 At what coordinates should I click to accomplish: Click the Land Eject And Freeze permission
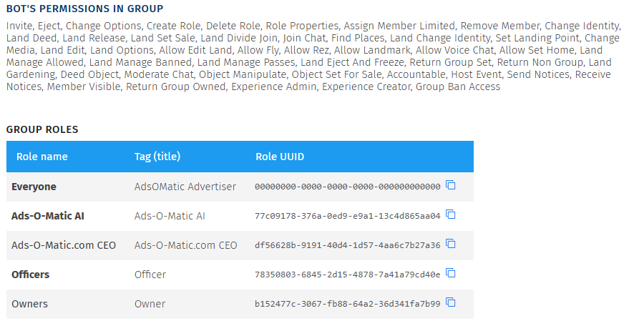tap(352, 62)
